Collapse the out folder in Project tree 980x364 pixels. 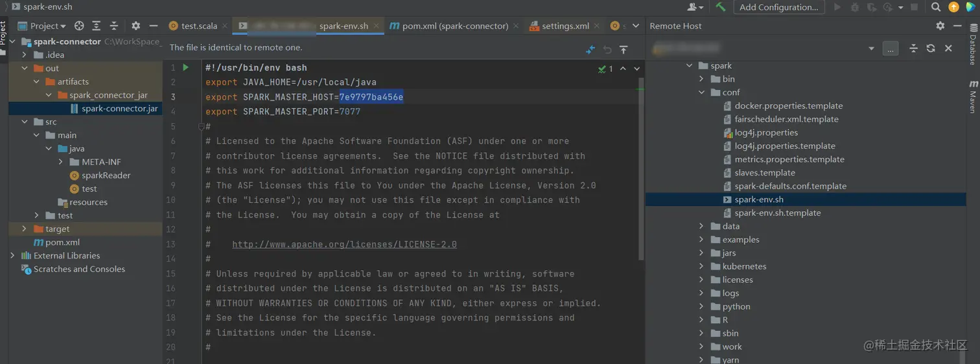pos(25,68)
